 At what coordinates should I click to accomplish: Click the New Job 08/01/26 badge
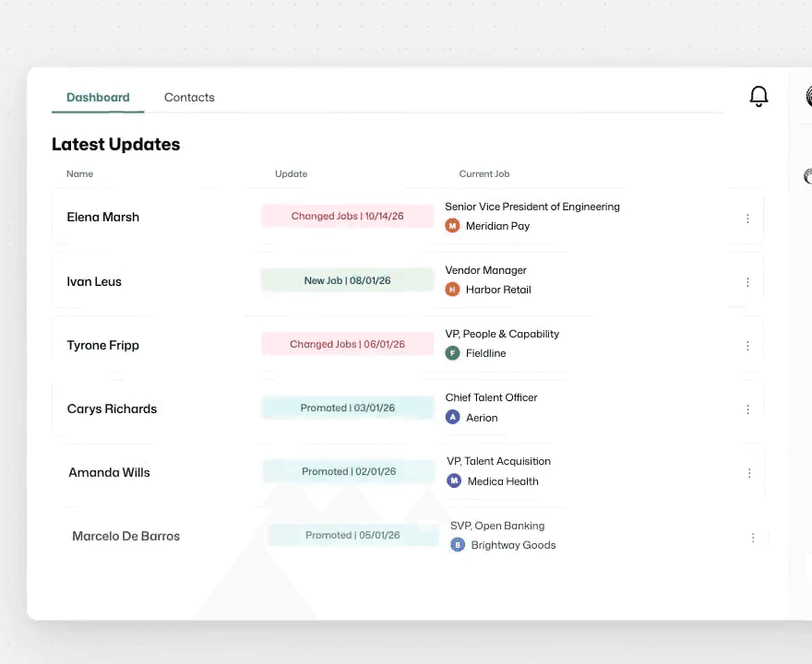348,280
